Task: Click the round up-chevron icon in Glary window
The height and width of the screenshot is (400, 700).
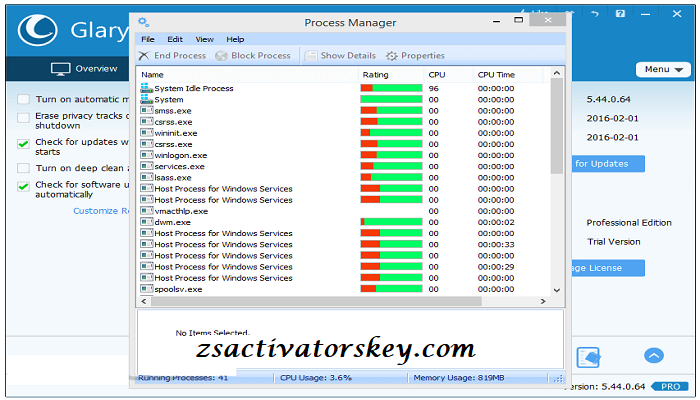Action: 654,356
